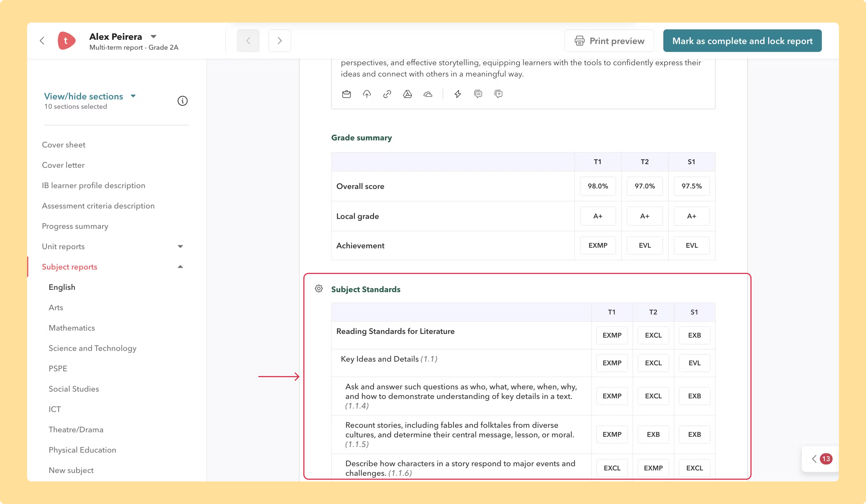Click Key Ideas and Details S1 EVL

(x=694, y=363)
